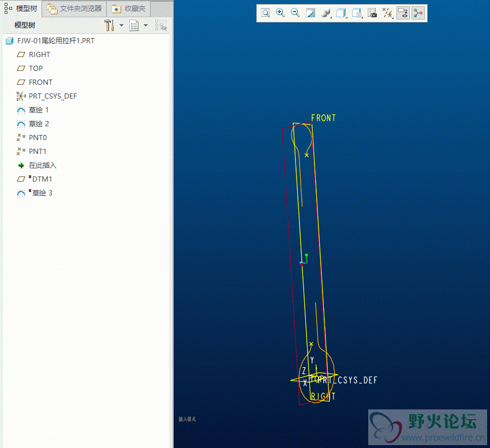Click the RIGHT plane icon in tree

point(21,55)
